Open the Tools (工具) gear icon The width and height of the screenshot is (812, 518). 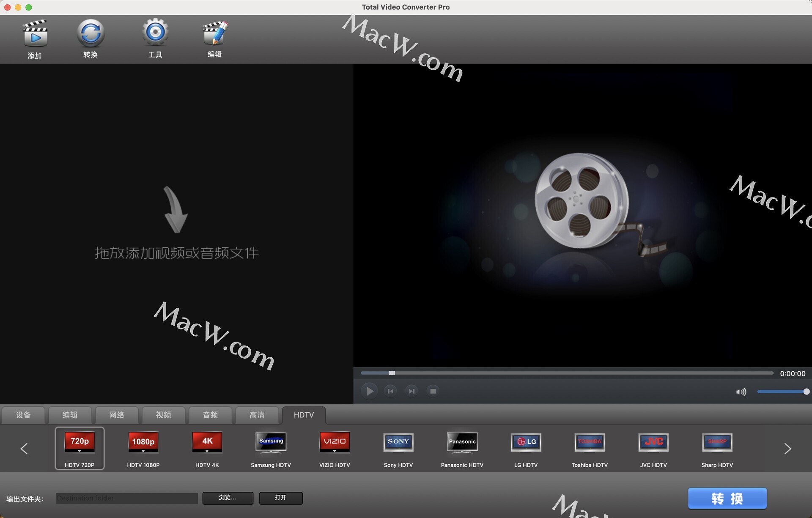[x=155, y=32]
